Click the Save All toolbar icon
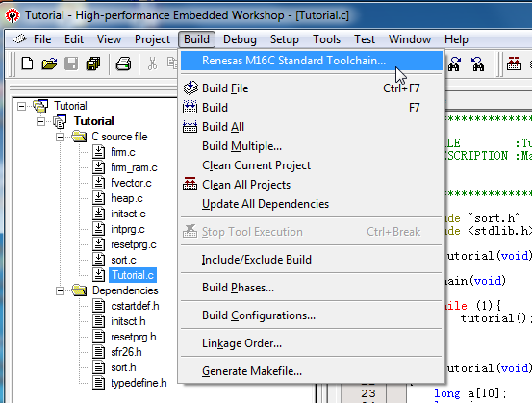532x403 pixels. [93, 63]
